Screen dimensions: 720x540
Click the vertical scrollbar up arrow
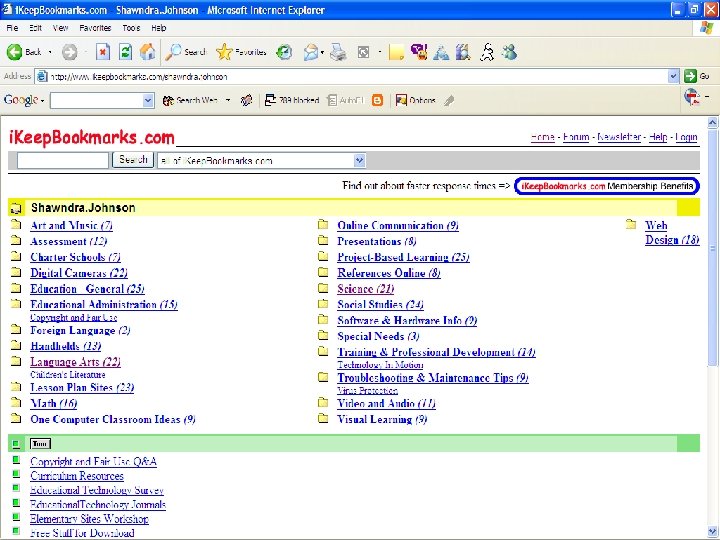[712, 122]
